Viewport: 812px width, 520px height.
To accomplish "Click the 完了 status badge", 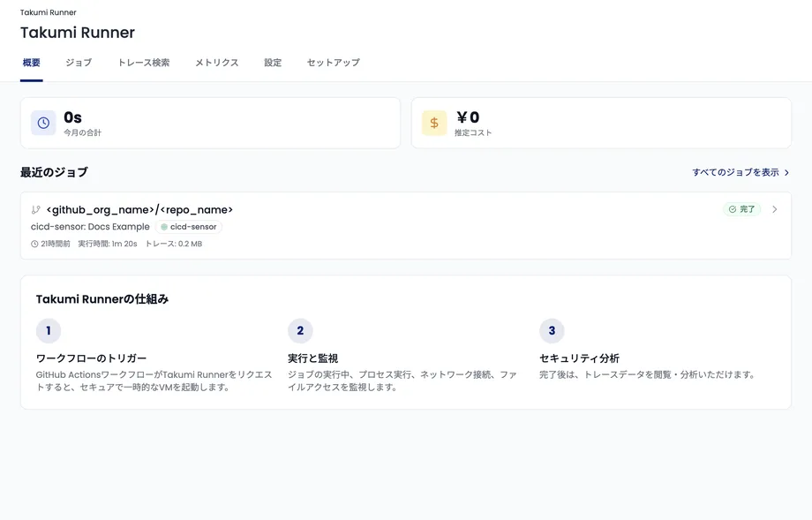I will [x=741, y=209].
